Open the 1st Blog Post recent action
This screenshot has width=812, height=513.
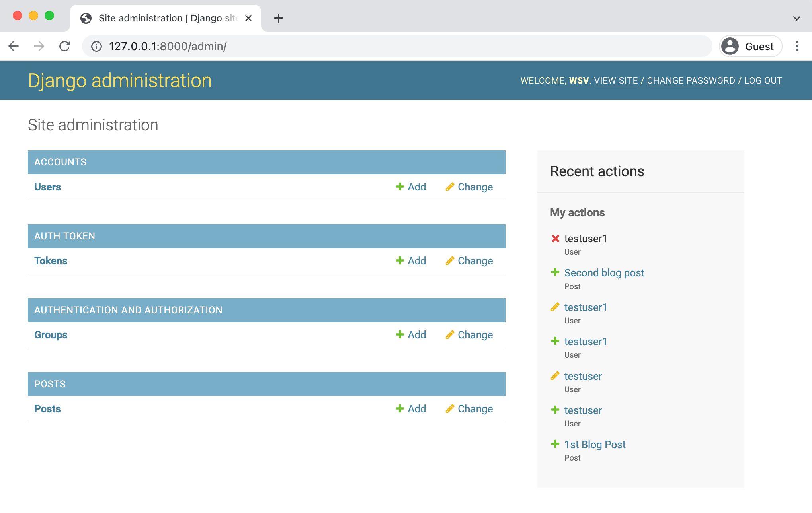[595, 445]
